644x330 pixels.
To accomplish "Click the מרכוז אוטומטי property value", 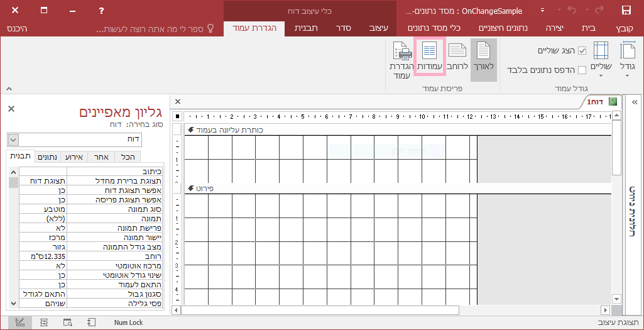I will [x=43, y=266].
